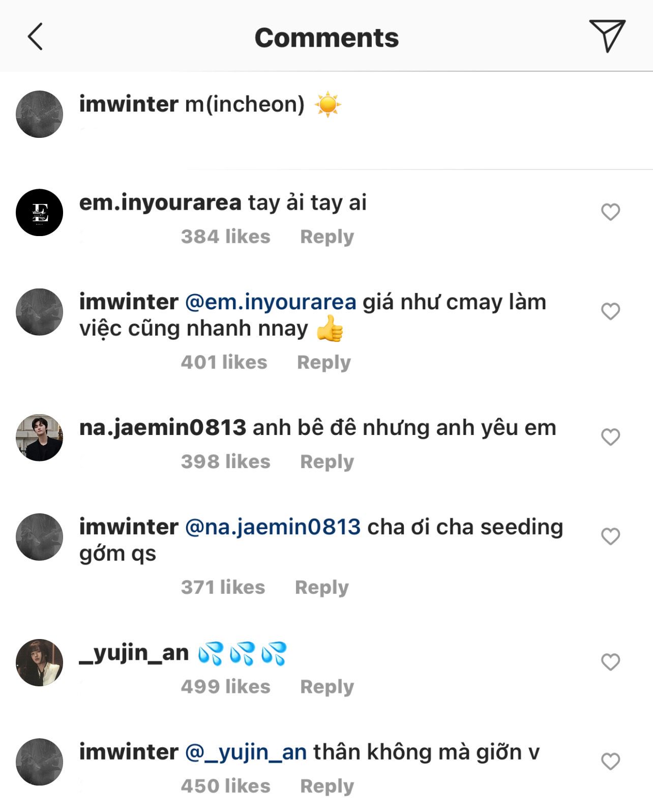Open na.jaemin0813's profile avatar
653x812 pixels.
(40, 438)
